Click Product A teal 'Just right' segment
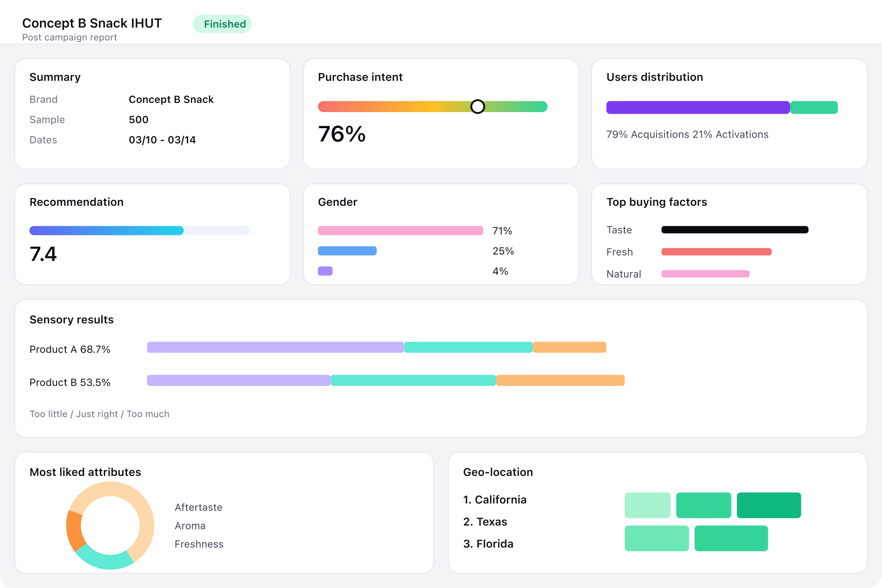The height and width of the screenshot is (588, 882). coord(468,347)
